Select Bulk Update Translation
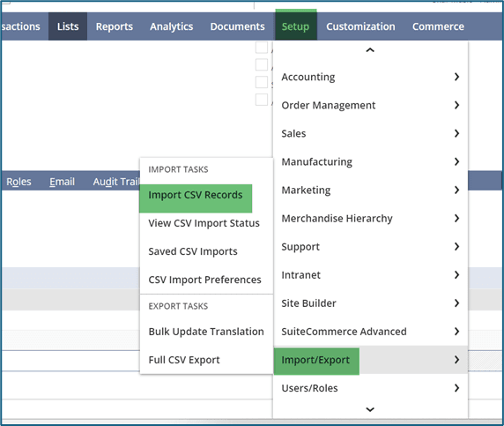The image size is (504, 426). point(206,332)
